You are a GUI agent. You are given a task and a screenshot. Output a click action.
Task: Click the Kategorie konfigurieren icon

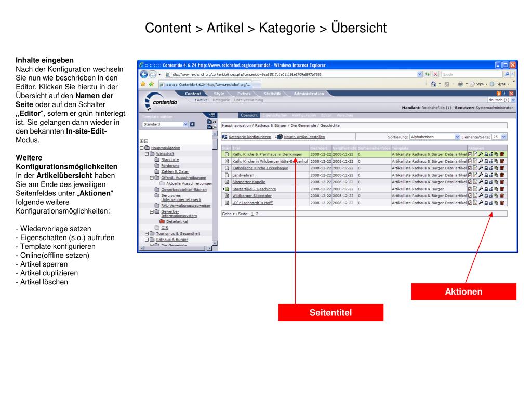pos(224,137)
